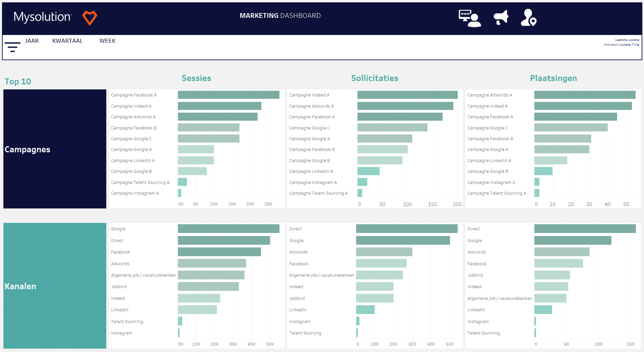
Task: Select the Campagnes section panel
Action: click(54, 149)
